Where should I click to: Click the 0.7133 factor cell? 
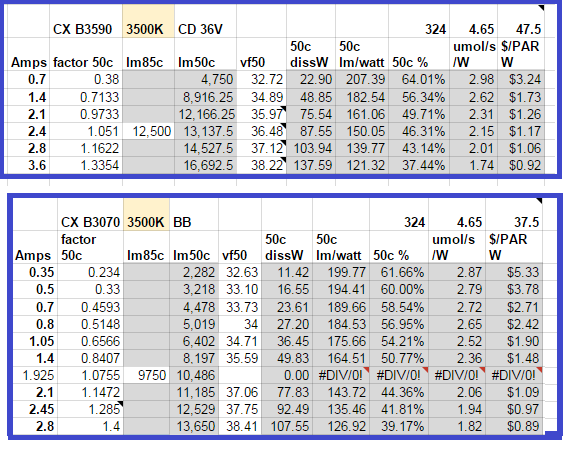(86, 97)
